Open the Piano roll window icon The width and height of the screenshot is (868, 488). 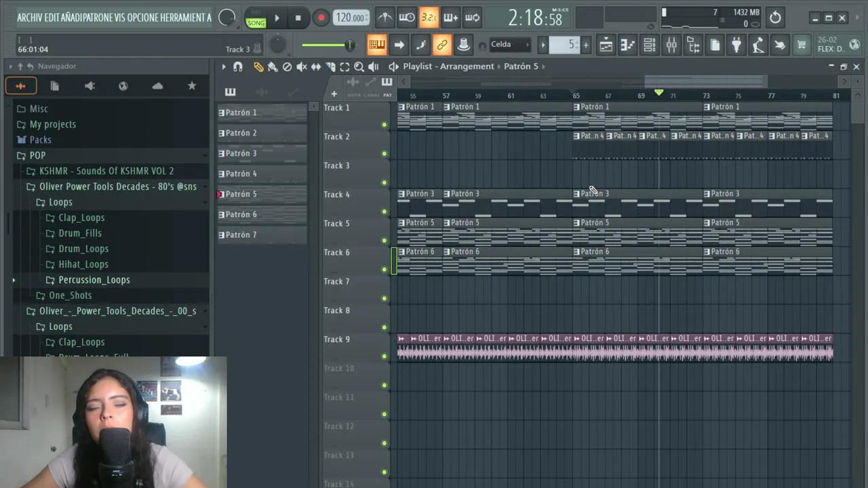[628, 45]
